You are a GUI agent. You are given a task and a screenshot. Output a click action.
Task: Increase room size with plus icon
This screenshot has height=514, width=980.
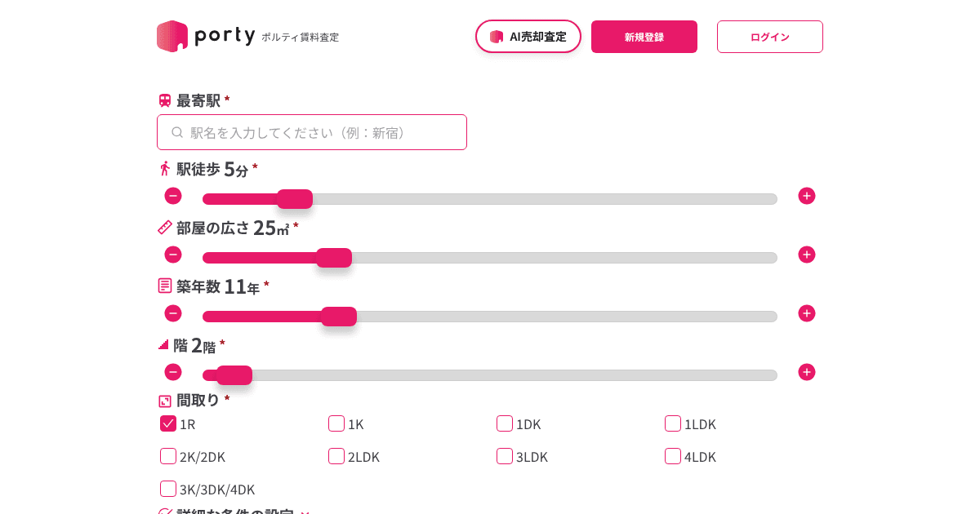807,255
